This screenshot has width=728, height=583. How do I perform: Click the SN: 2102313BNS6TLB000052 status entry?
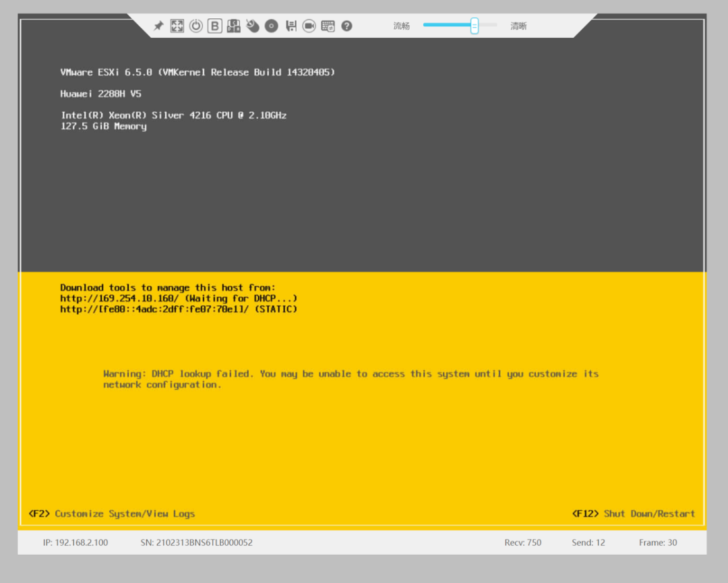[197, 543]
